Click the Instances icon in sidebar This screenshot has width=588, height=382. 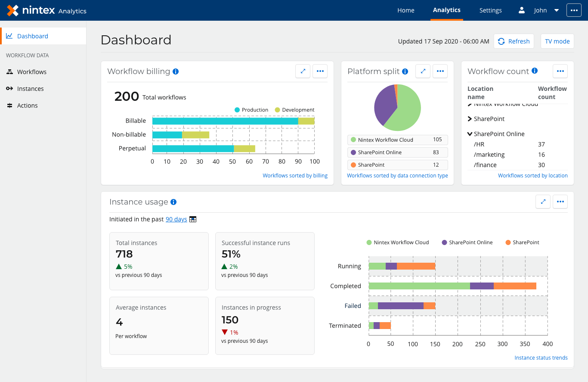tap(9, 89)
